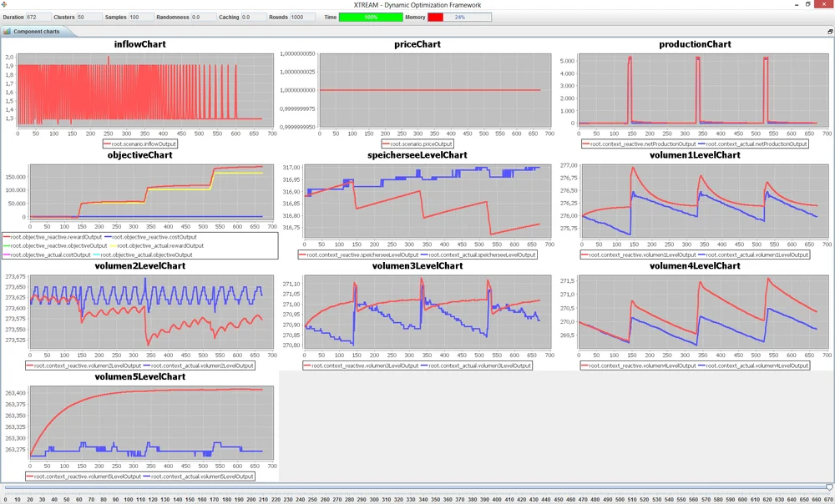This screenshot has height=504, width=835.
Task: Click legend root.context_actual.volumen3LevelOutput
Action: [476, 365]
